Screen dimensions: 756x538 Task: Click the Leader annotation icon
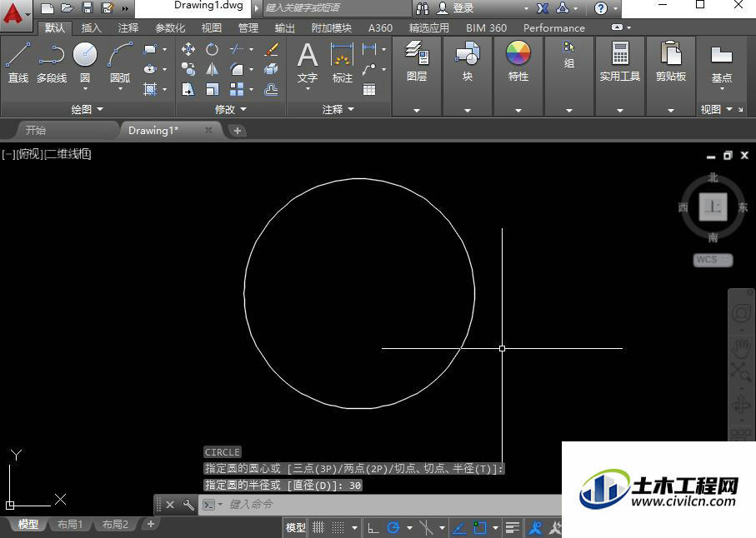coord(369,69)
